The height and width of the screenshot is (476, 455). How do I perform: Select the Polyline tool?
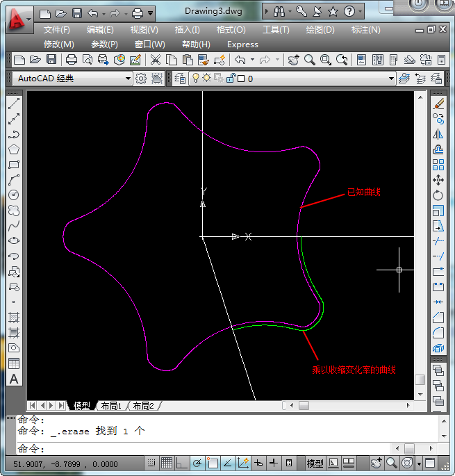(x=14, y=134)
